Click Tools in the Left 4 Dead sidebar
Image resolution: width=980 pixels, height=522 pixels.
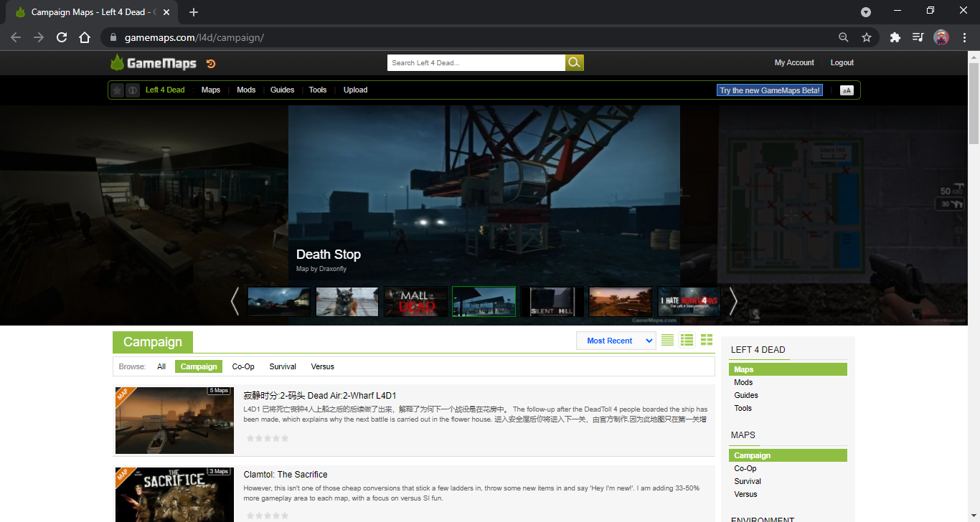[x=743, y=408]
